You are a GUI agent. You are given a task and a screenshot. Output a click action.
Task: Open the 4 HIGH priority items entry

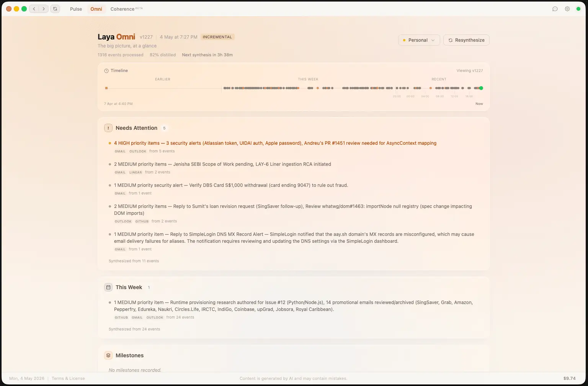(x=275, y=143)
